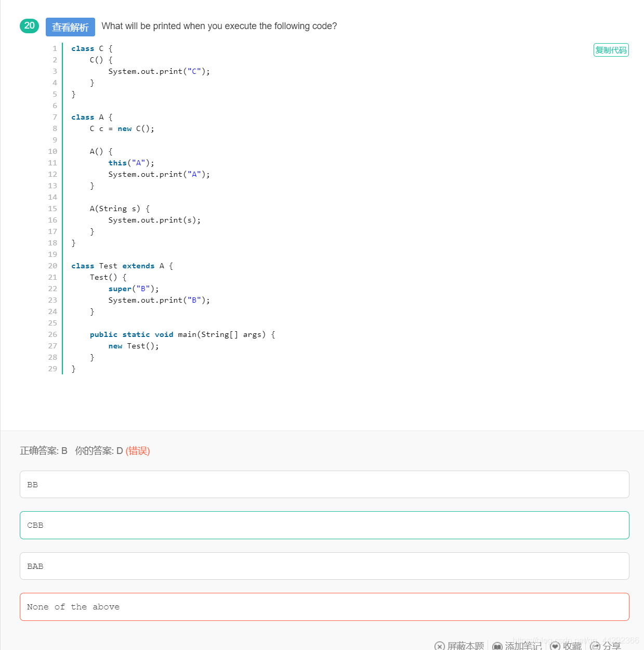Click the block-question (屏蔽本题) X icon
This screenshot has height=650, width=644.
click(x=440, y=646)
